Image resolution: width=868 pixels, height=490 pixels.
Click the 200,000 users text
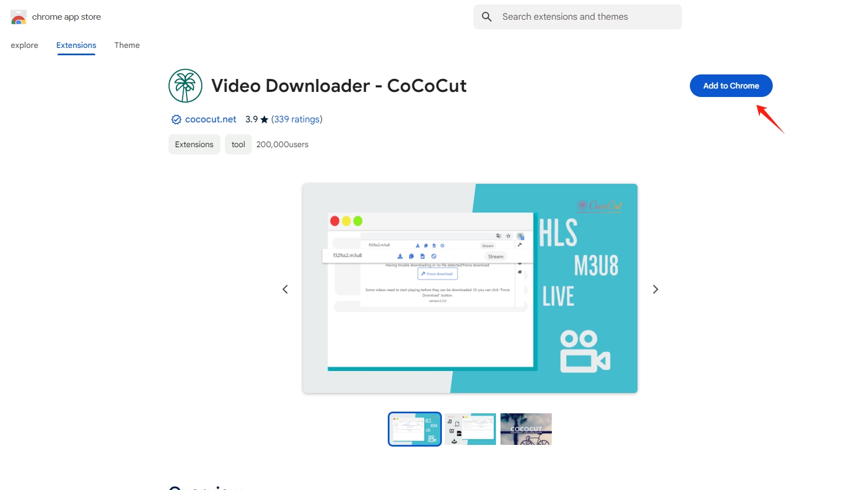[282, 144]
